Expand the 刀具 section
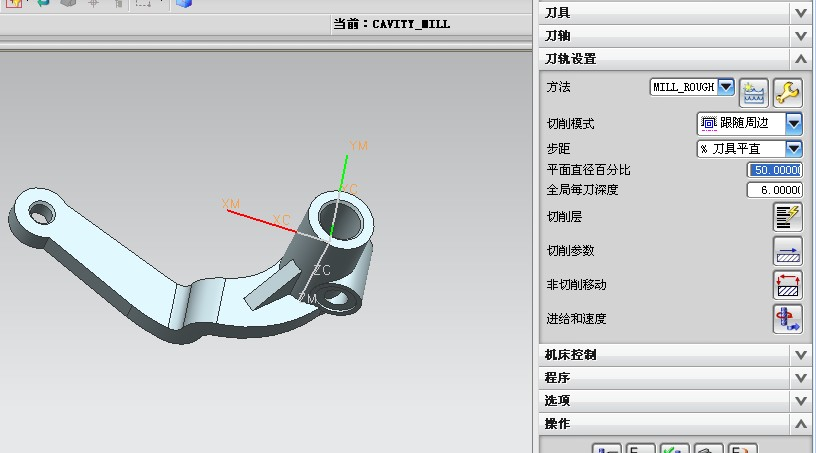Image resolution: width=816 pixels, height=453 pixels. click(675, 12)
